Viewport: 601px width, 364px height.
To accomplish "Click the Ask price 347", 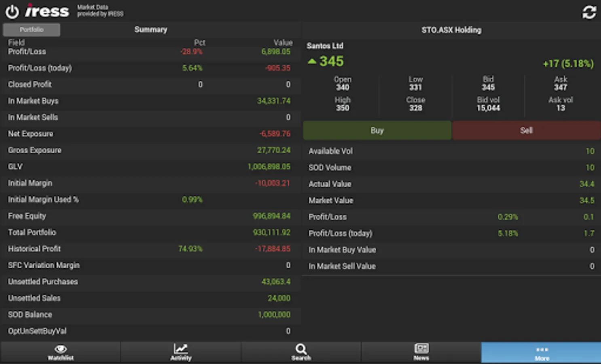I will 561,87.
